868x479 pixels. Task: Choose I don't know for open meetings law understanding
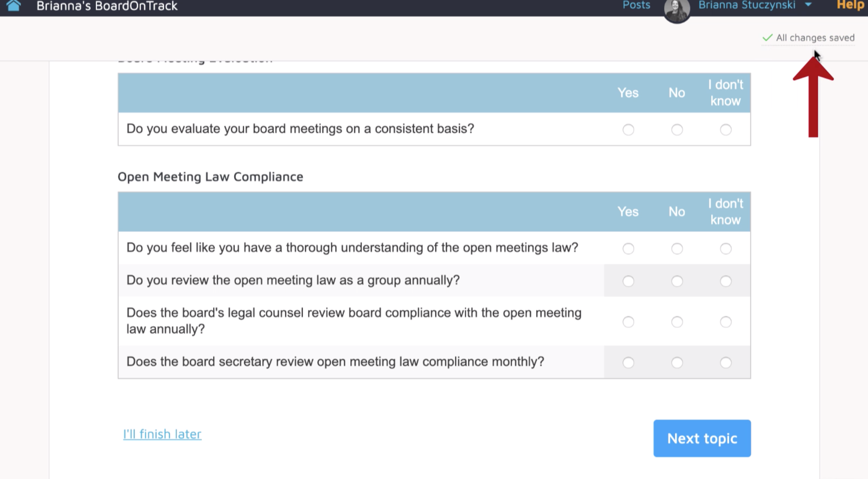pyautogui.click(x=726, y=249)
